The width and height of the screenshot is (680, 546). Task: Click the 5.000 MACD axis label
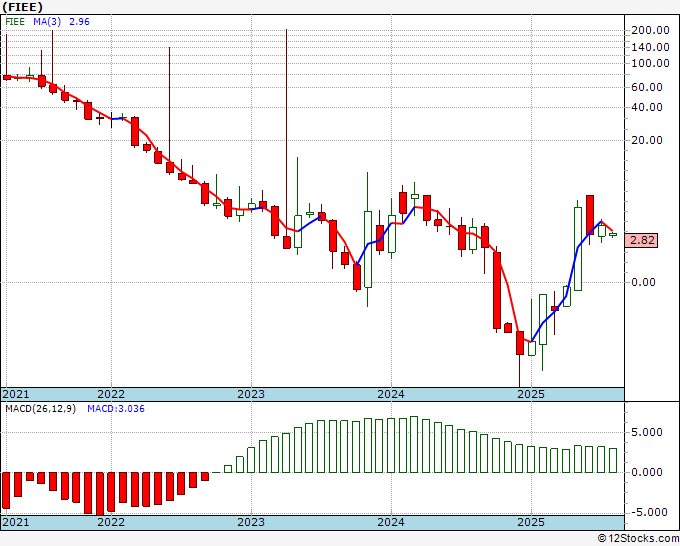pyautogui.click(x=647, y=432)
